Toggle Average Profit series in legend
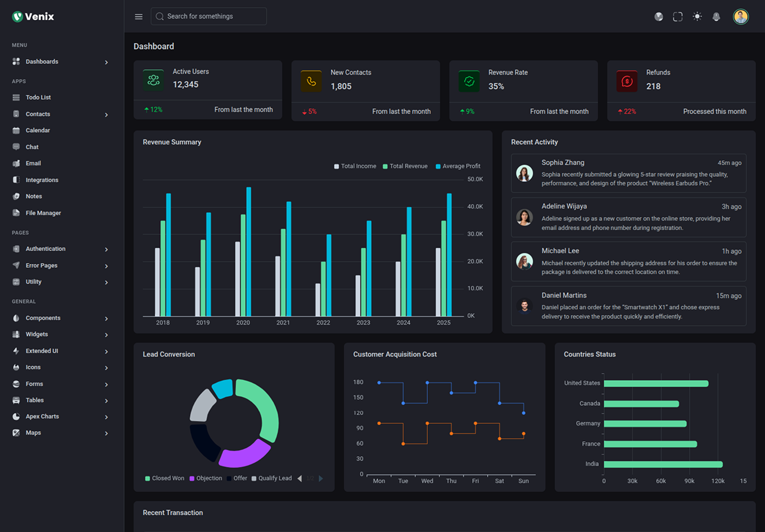This screenshot has height=532, width=765. [458, 166]
